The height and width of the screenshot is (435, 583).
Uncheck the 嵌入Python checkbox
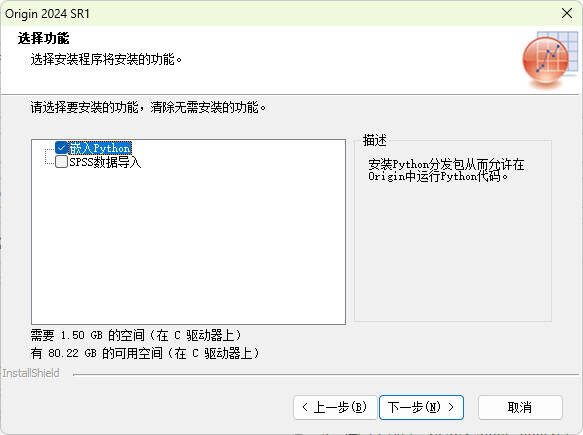(61, 148)
